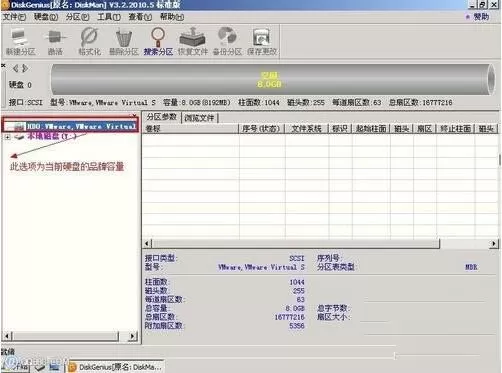Start 搜索分区 with the magnifier icon
Screen dimensions: 502x373
tap(158, 42)
